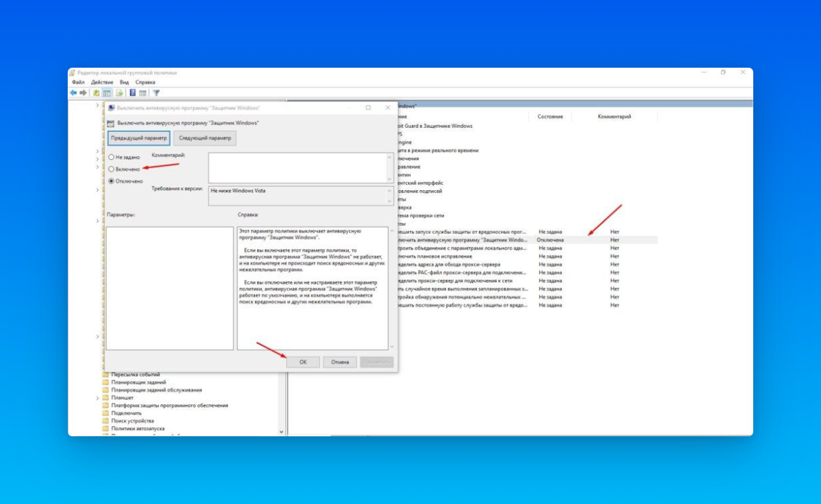The height and width of the screenshot is (504, 821).
Task: Select the row about прокси-сервер для подключения к сети
Action: pos(527,280)
